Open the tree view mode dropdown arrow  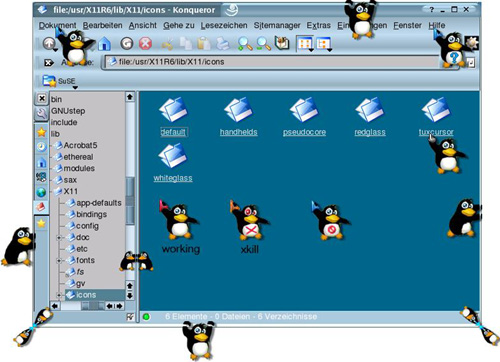(329, 50)
